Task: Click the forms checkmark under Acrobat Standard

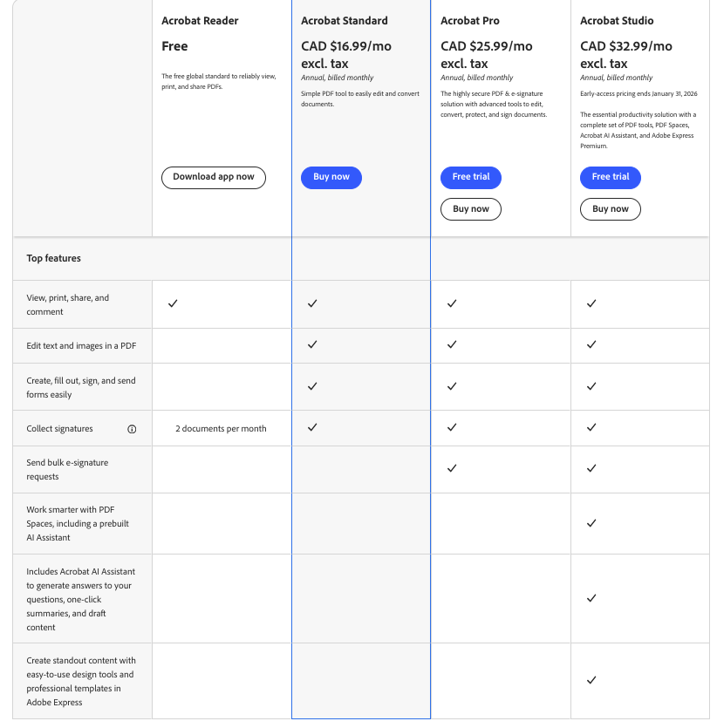Action: click(x=311, y=386)
